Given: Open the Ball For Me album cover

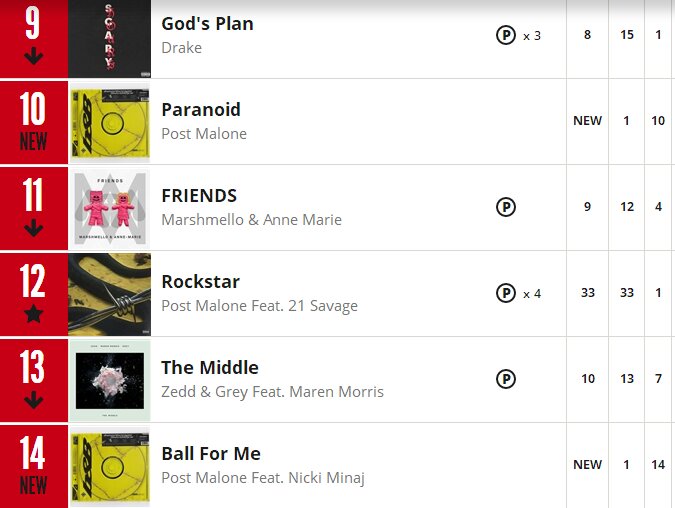Looking at the screenshot, I should coord(110,466).
